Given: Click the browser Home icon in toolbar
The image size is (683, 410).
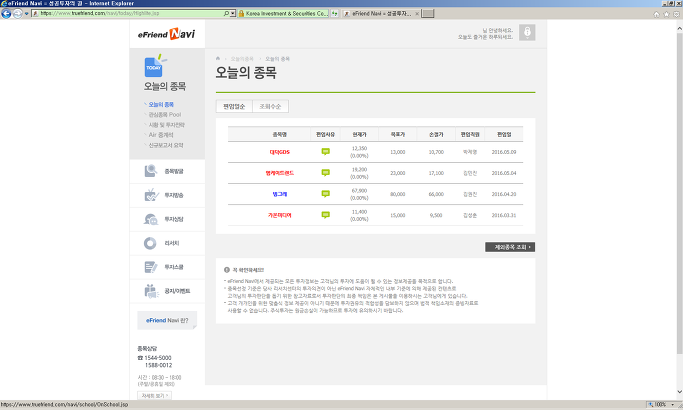Looking at the screenshot, I should [x=656, y=14].
